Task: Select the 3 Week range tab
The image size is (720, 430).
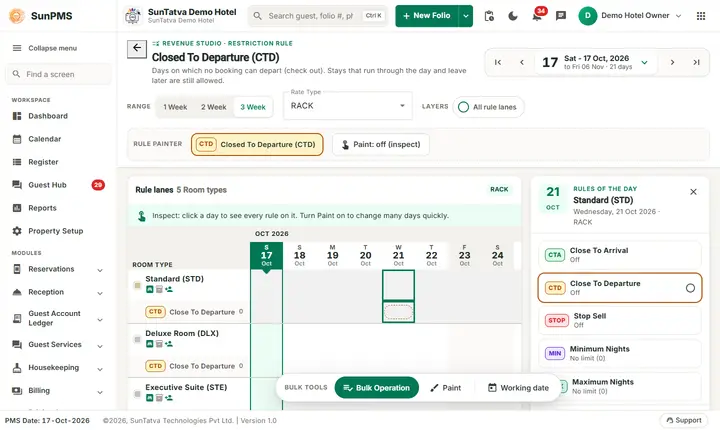Action: [x=253, y=107]
